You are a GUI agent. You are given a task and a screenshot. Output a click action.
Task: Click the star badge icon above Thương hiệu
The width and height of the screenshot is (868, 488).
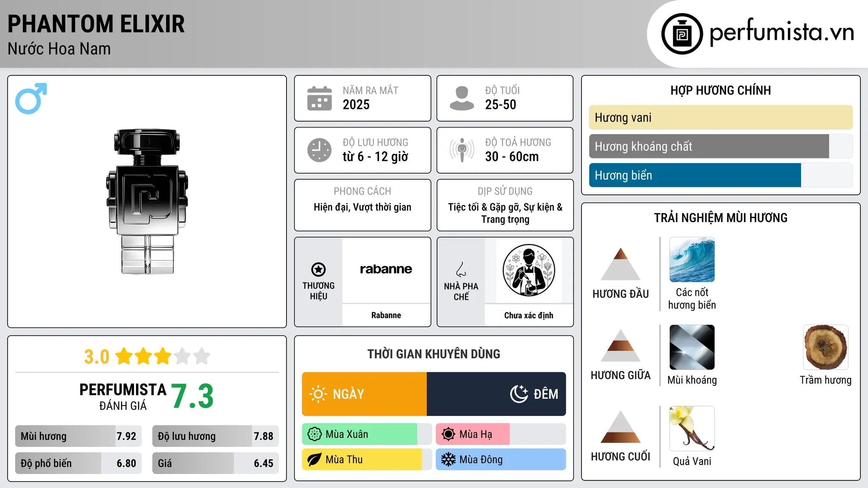[x=318, y=269]
